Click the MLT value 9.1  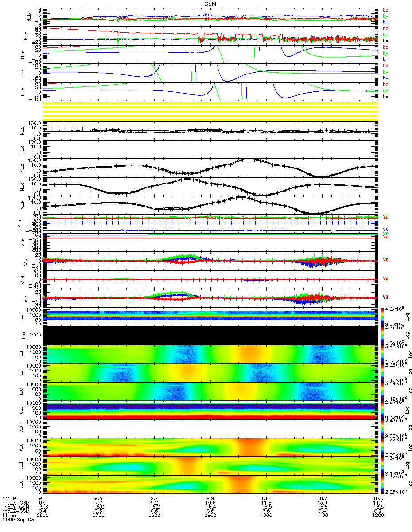coord(43,499)
